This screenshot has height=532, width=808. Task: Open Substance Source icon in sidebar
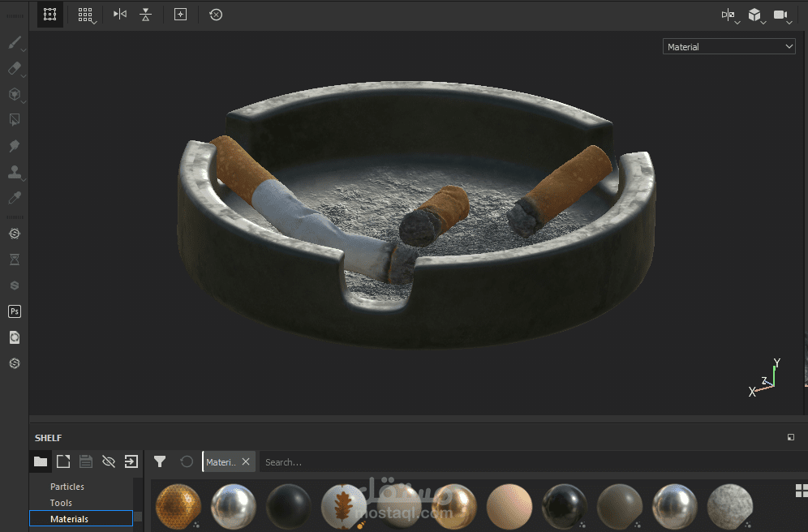tap(15, 234)
